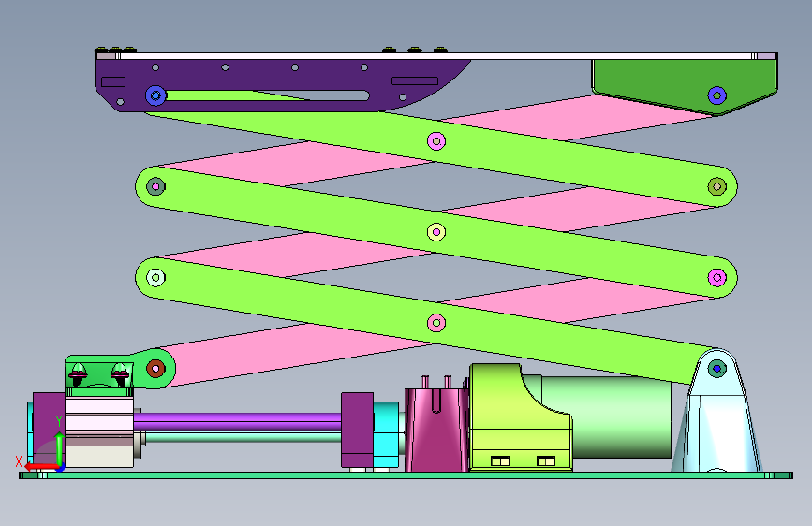Select left rectangular cutout in purple bracket
This screenshot has width=812, height=526.
click(113, 81)
